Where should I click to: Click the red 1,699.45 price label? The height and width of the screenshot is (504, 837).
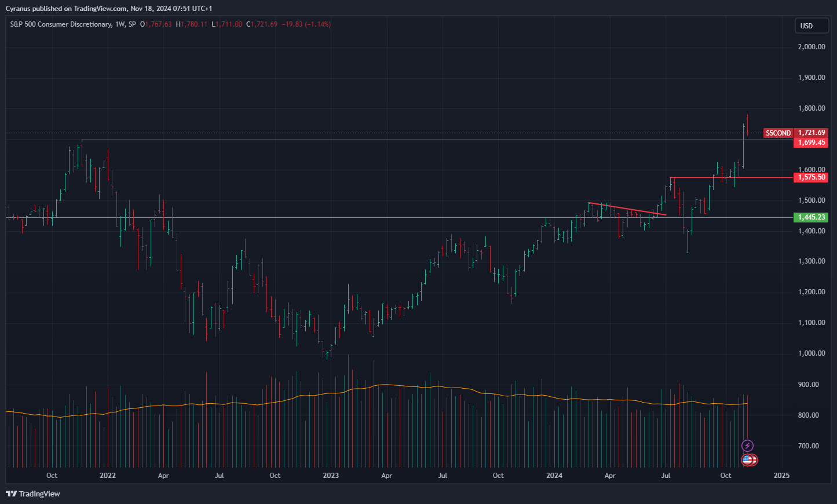[812, 143]
